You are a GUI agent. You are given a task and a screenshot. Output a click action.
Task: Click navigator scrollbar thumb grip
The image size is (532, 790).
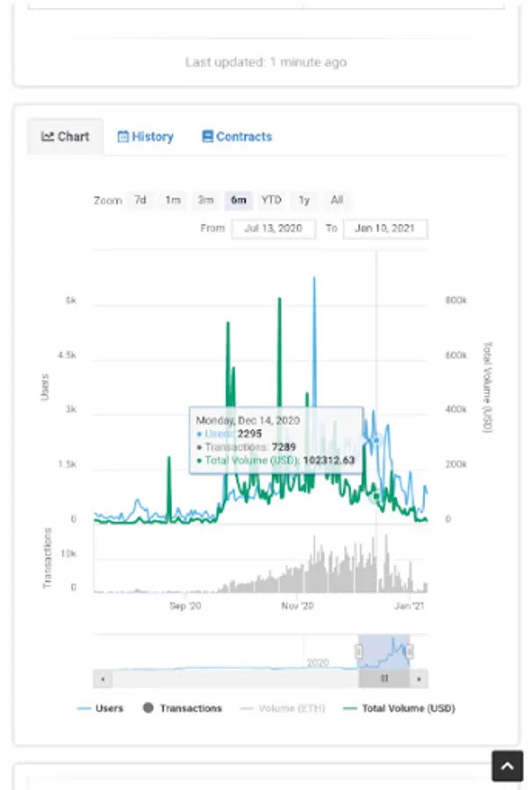point(384,679)
